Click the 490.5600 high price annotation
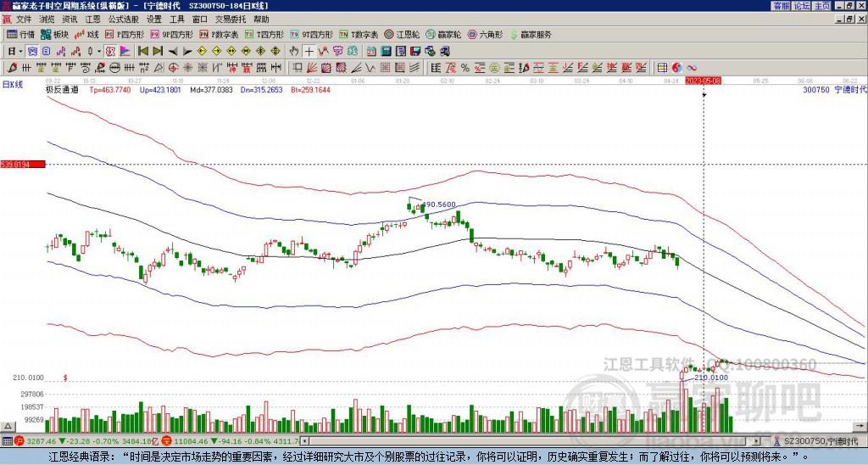Image resolution: width=868 pixels, height=465 pixels. [x=439, y=204]
